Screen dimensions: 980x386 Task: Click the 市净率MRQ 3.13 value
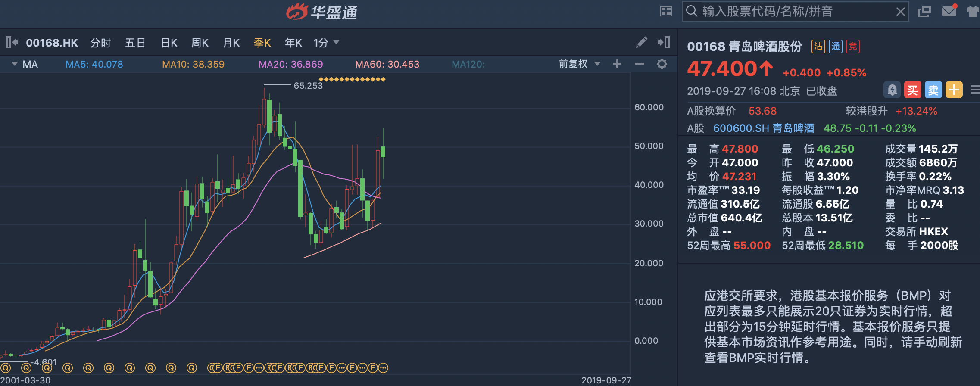(953, 190)
